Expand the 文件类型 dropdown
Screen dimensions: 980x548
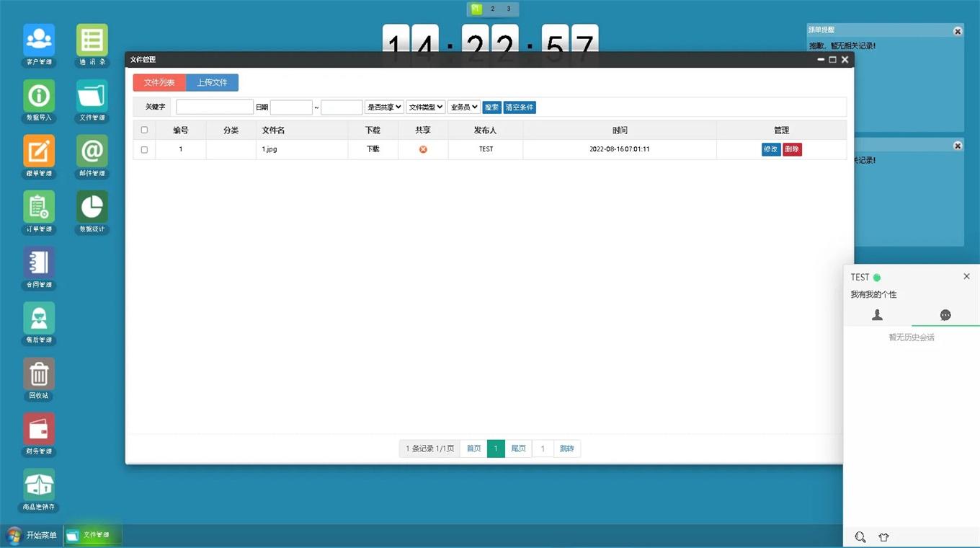point(426,107)
